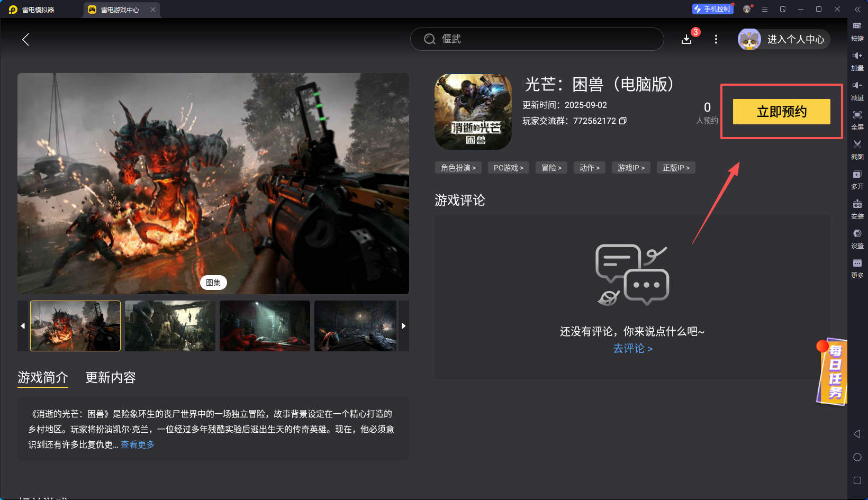The width and height of the screenshot is (868, 500).
Task: Go back using the left arrow icon
Action: click(x=25, y=39)
